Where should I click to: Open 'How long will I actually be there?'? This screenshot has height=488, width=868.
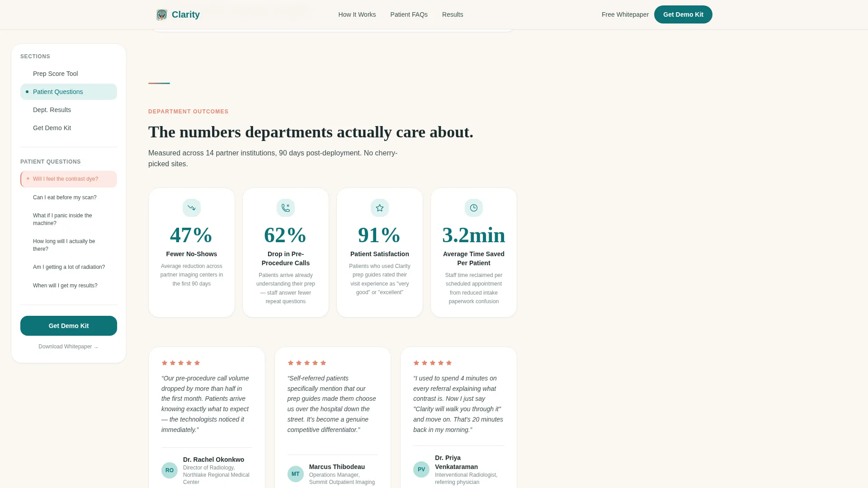[x=69, y=245]
